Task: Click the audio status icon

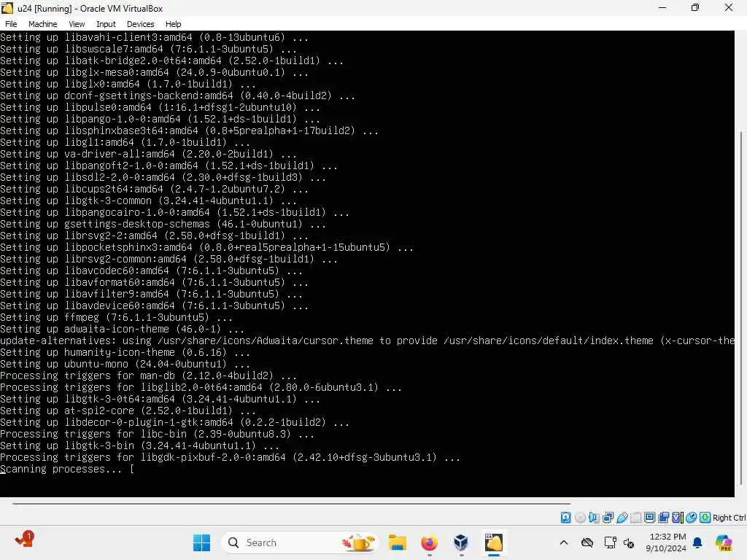Action: coord(594,518)
